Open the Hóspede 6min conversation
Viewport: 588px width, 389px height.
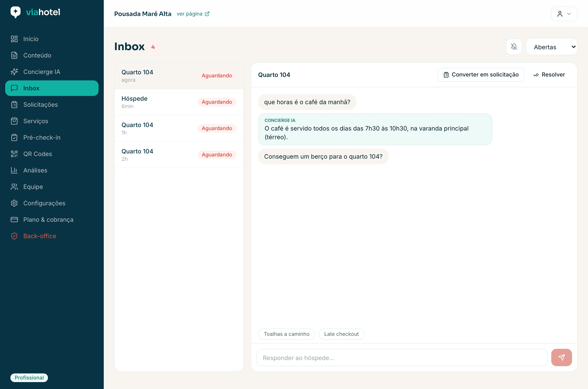pyautogui.click(x=179, y=102)
